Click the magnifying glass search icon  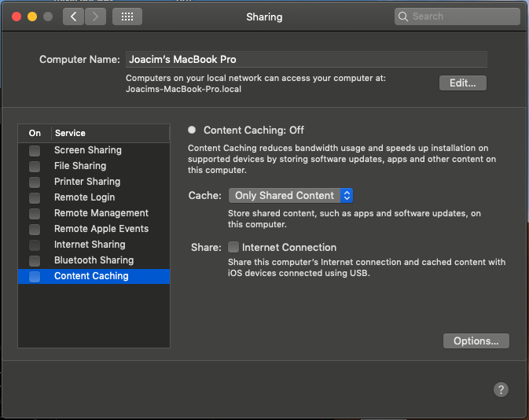pyautogui.click(x=402, y=17)
